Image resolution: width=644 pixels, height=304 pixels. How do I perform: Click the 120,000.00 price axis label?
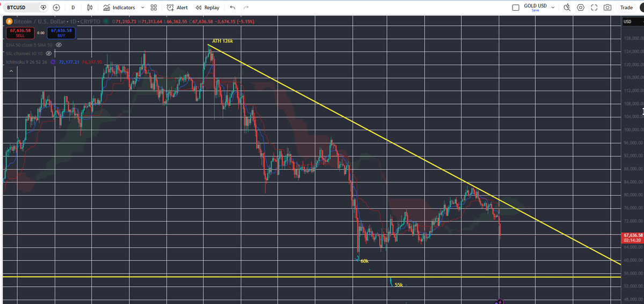(x=634, y=64)
